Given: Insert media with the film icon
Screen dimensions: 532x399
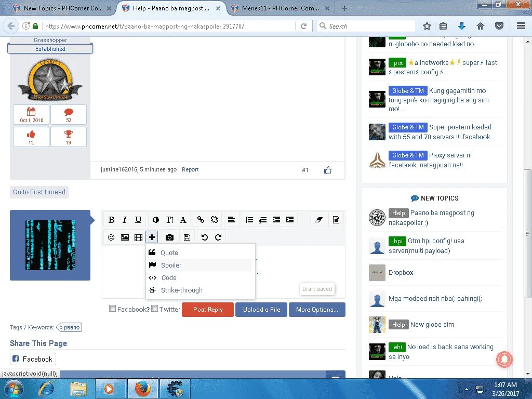Looking at the screenshot, I should point(138,237).
